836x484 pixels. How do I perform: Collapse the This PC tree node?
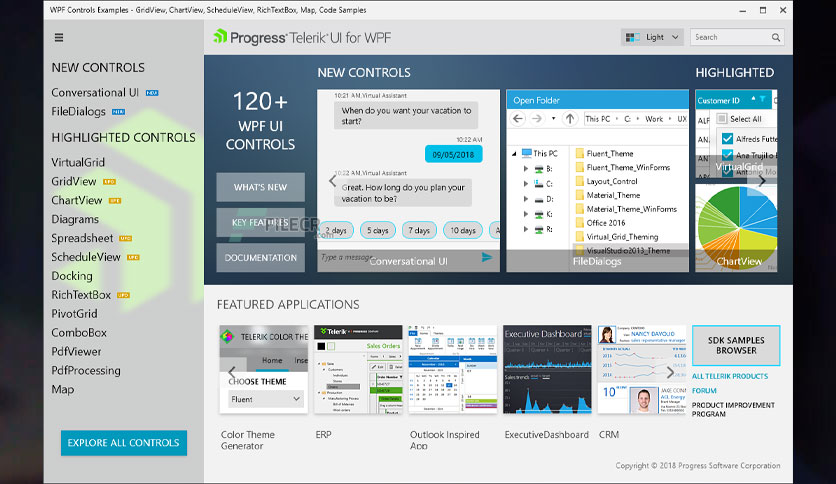(514, 154)
